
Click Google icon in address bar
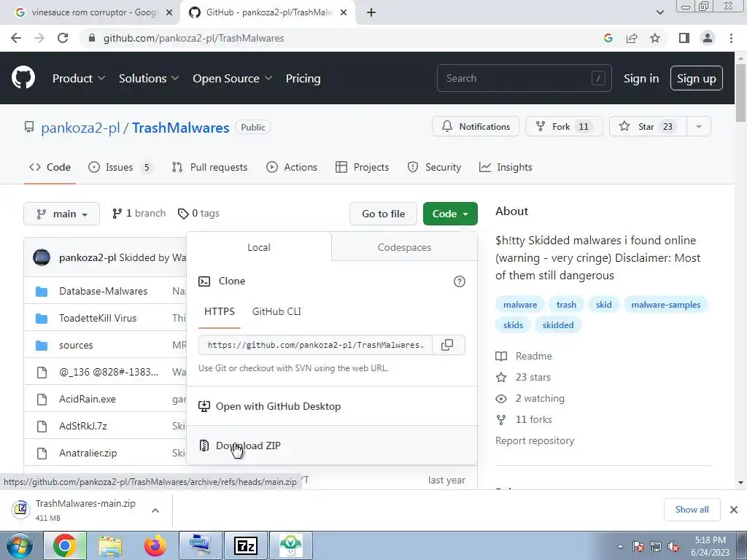pos(608,38)
